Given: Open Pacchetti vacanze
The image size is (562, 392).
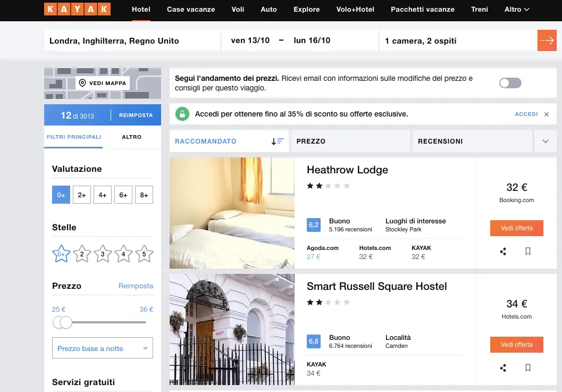Looking at the screenshot, I should (x=423, y=10).
